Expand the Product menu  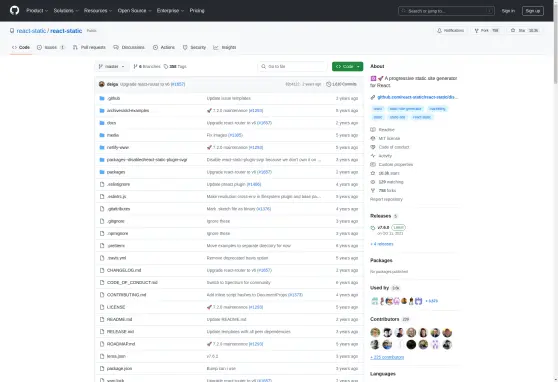[37, 11]
